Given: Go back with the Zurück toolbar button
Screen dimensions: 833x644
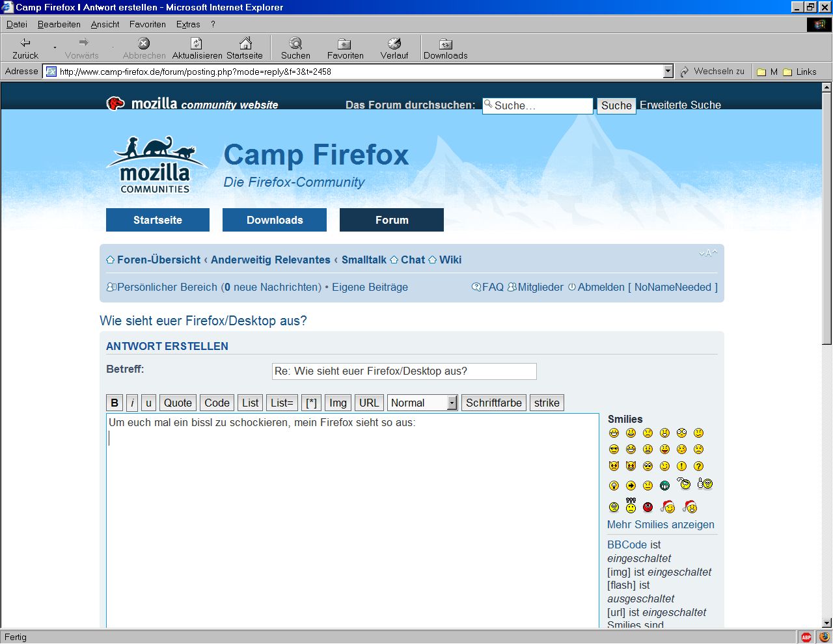Looking at the screenshot, I should click(x=25, y=48).
